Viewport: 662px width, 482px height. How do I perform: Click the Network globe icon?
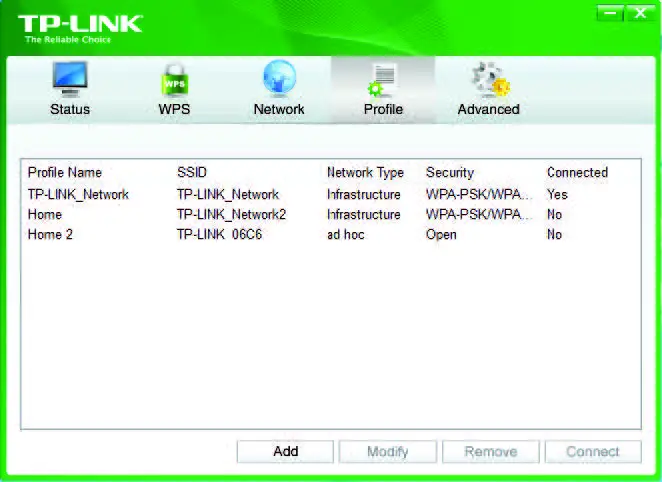[x=279, y=78]
